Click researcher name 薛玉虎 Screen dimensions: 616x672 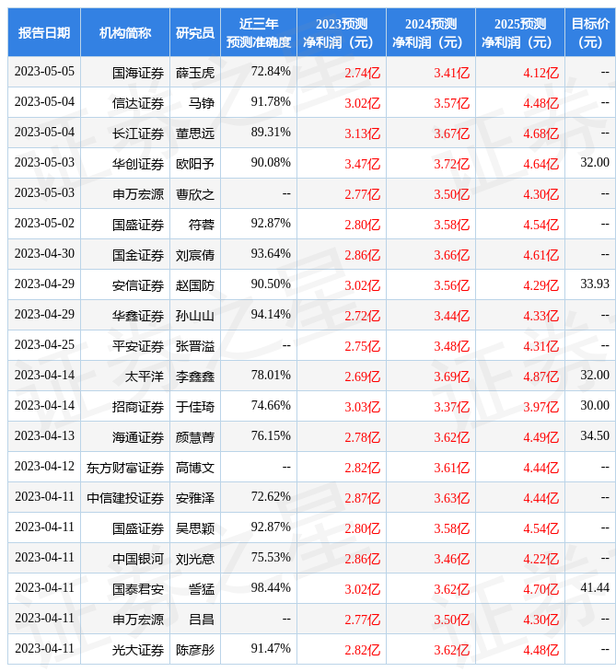tap(195, 73)
